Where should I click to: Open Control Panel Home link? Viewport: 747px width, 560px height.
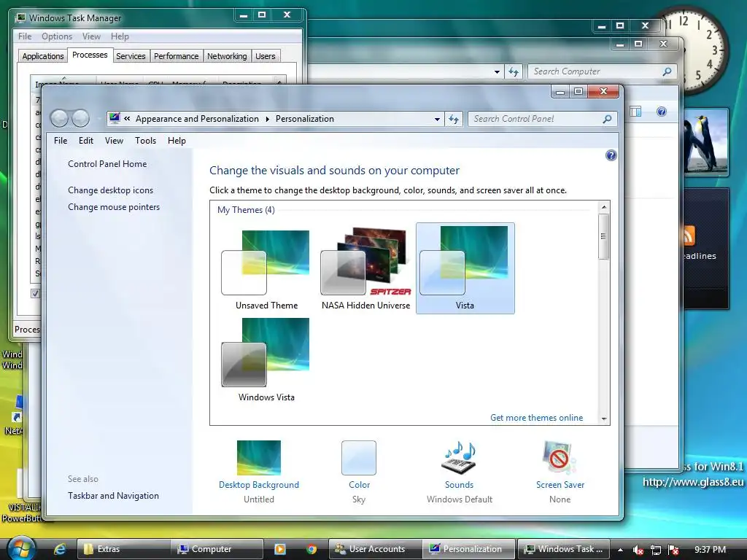tap(107, 164)
